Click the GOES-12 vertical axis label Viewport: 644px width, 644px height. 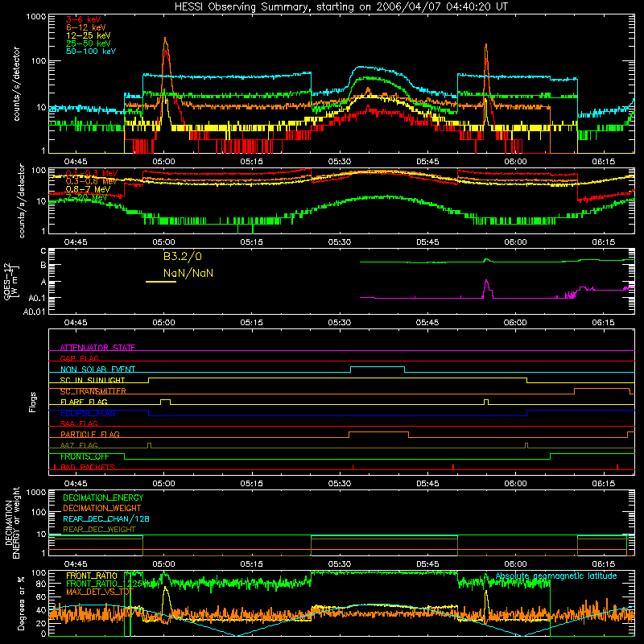(x=11, y=282)
